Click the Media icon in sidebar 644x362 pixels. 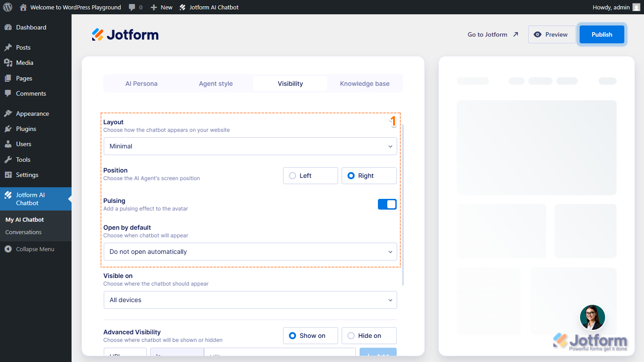click(8, 63)
